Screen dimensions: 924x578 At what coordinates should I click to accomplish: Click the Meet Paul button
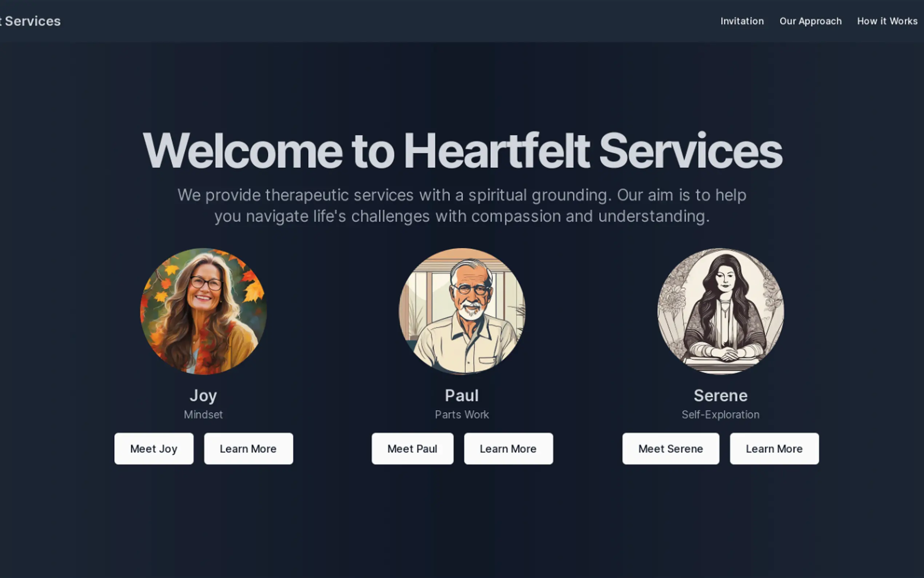[413, 448]
